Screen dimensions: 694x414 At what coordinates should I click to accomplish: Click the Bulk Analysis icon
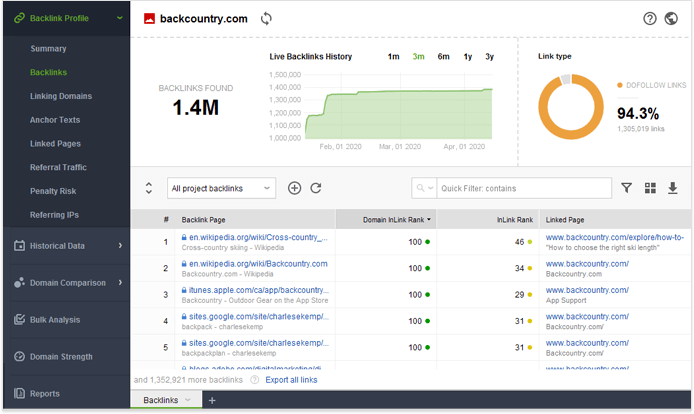click(19, 320)
